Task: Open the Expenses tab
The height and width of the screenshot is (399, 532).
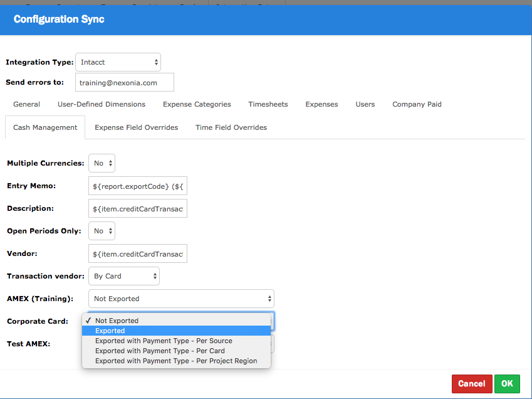Action: 321,104
